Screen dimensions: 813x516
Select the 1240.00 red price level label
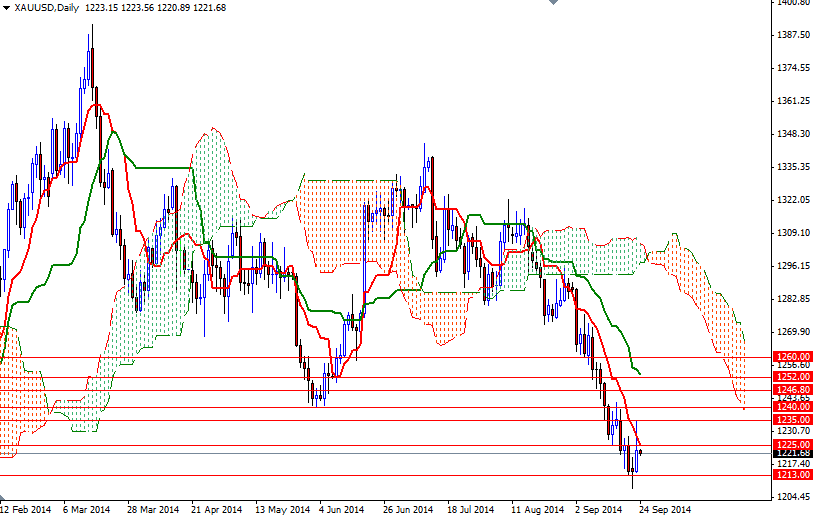click(x=792, y=407)
